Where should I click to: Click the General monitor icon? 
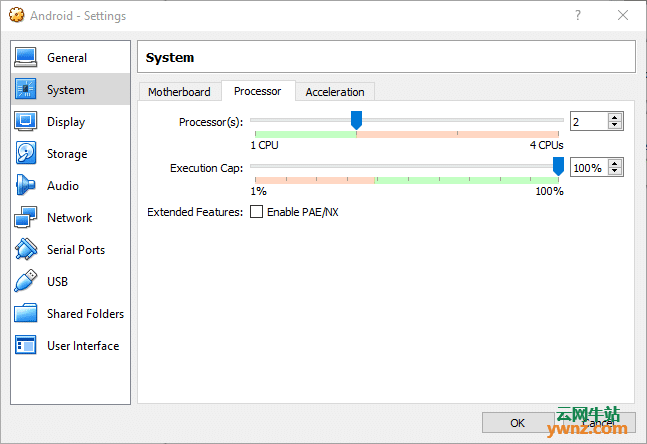coord(26,57)
